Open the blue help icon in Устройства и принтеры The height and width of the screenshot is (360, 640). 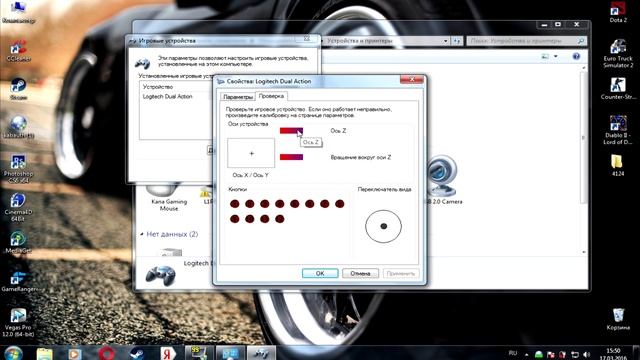[x=576, y=56]
